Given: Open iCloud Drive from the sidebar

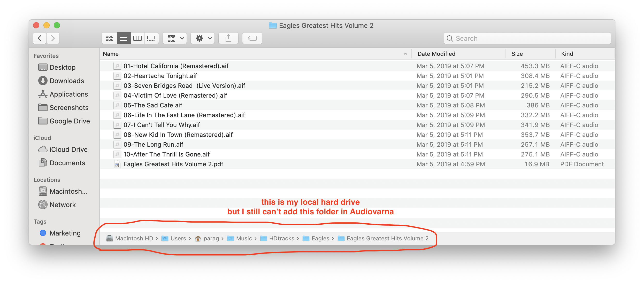Looking at the screenshot, I should pos(68,150).
